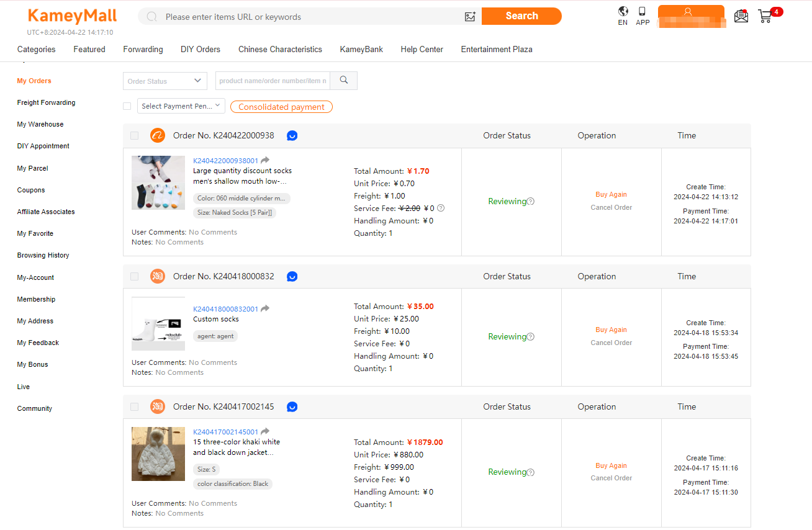Image resolution: width=812 pixels, height=530 pixels.
Task: Tick checkbox for order K240417002145
Action: (135, 407)
